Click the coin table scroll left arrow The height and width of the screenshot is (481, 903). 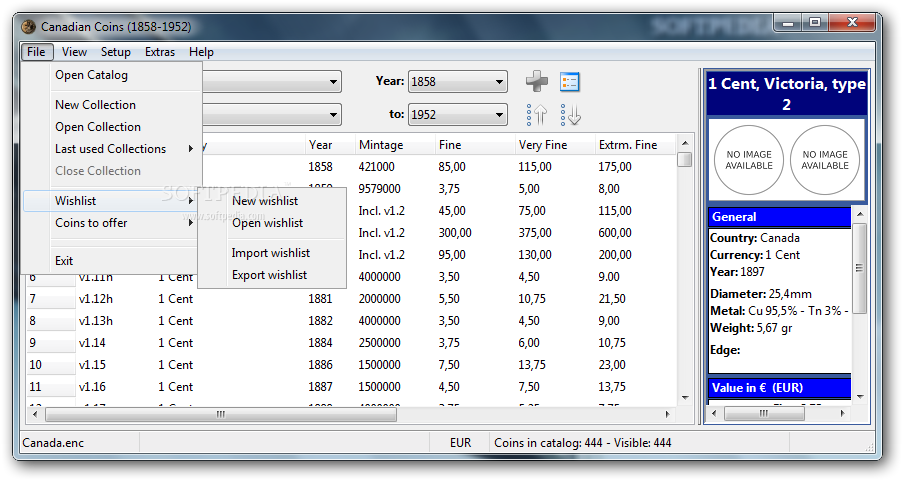pos(35,414)
